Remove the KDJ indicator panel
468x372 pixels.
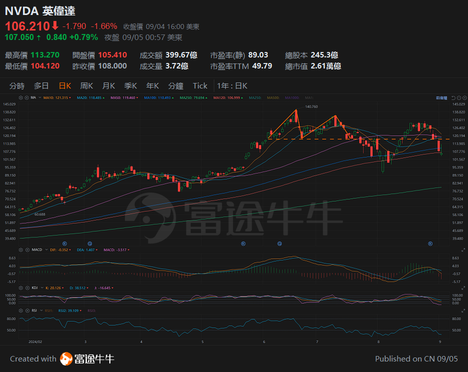point(27,288)
